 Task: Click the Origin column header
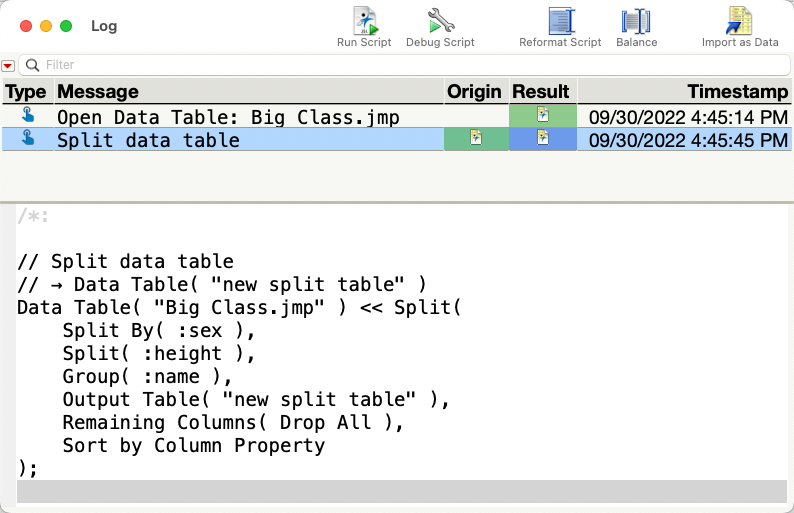[x=475, y=92]
